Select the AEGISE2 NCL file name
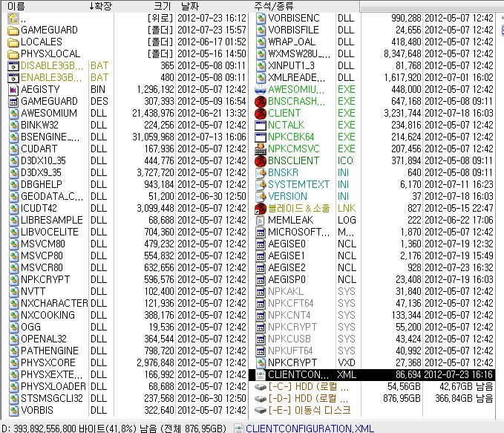The image size is (504, 433). click(287, 268)
